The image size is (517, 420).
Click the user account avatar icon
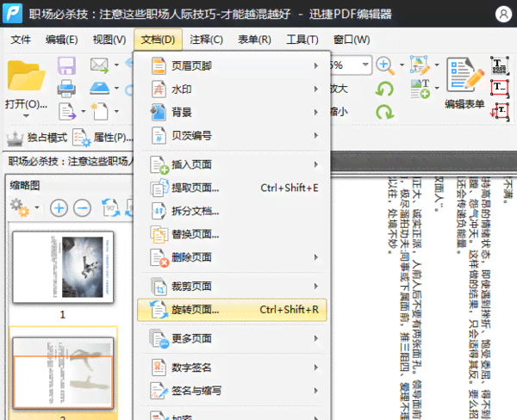pos(503,14)
